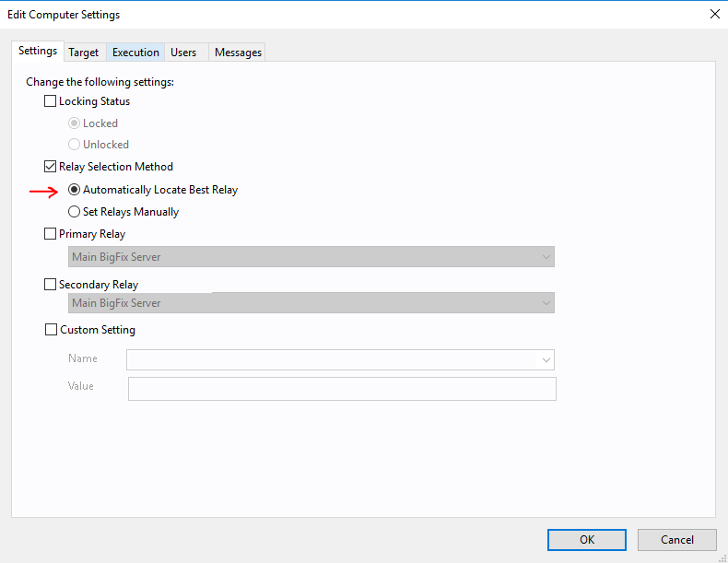Screen dimensions: 728x563
Task: Expand the Primary Relay server dropdown
Action: pos(311,257)
